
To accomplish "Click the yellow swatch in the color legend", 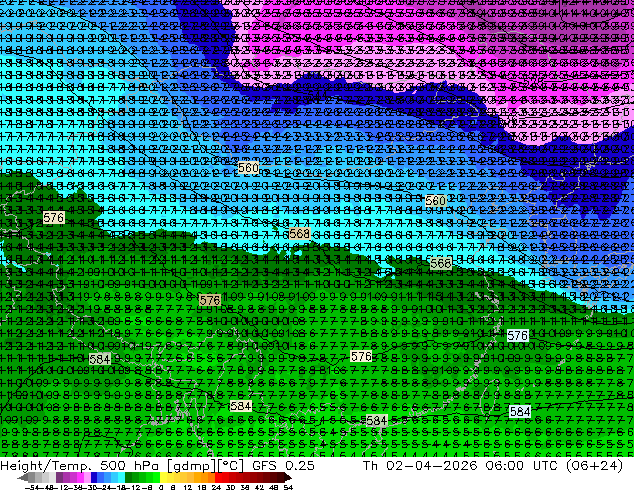I will tap(163, 478).
